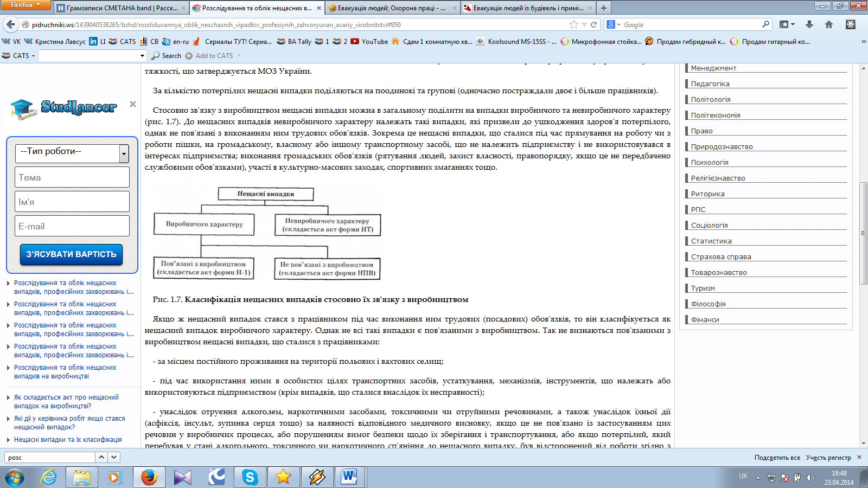The width and height of the screenshot is (868, 488).
Task: Open Visual Studio from taskbar
Action: click(x=183, y=477)
